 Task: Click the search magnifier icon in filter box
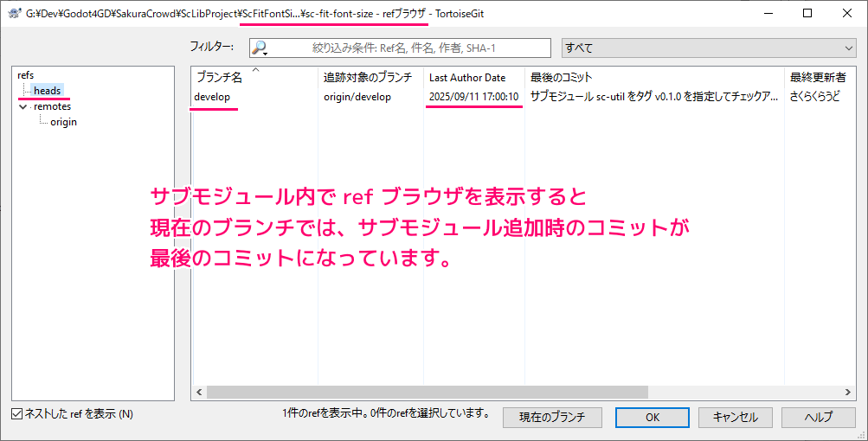pos(259,48)
